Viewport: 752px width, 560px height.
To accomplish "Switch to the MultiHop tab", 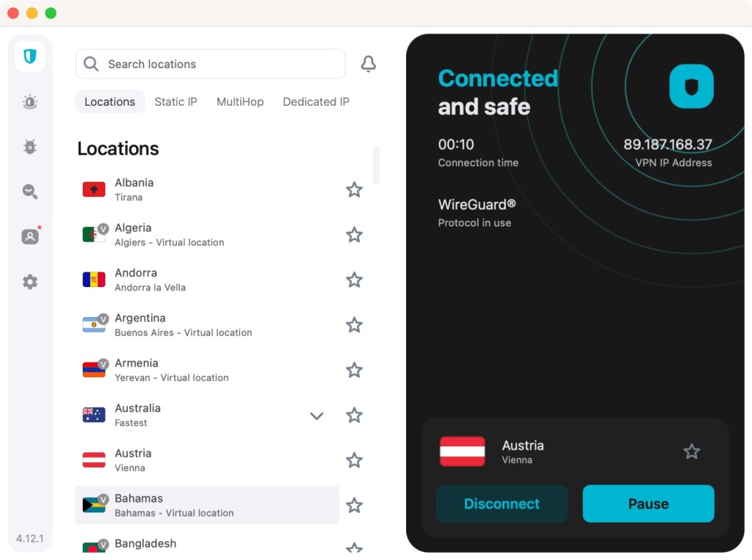I will point(240,102).
